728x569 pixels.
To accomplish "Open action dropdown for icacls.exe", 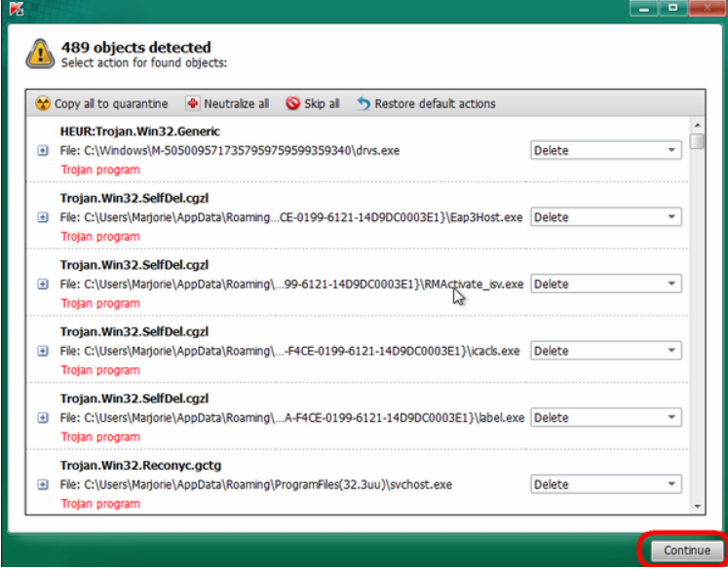I will point(606,351).
